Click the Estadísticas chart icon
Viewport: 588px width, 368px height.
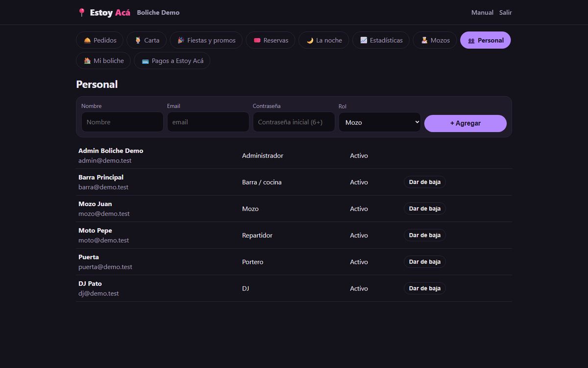(364, 40)
